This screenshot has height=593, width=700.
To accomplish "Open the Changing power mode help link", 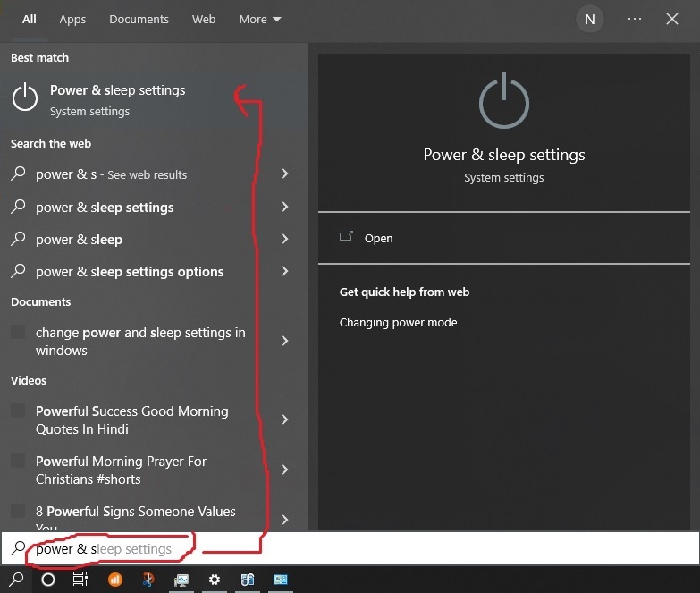I will click(398, 322).
